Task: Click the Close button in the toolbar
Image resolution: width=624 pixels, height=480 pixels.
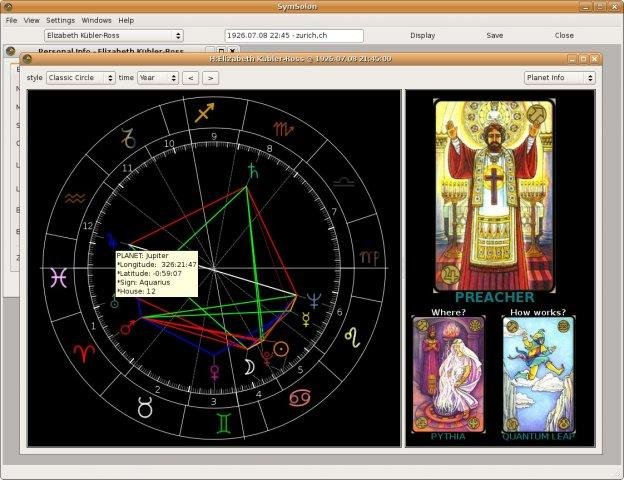Action: click(564, 35)
